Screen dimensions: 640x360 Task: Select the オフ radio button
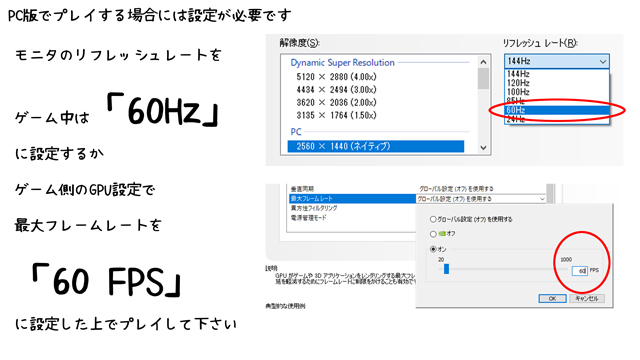433,234
